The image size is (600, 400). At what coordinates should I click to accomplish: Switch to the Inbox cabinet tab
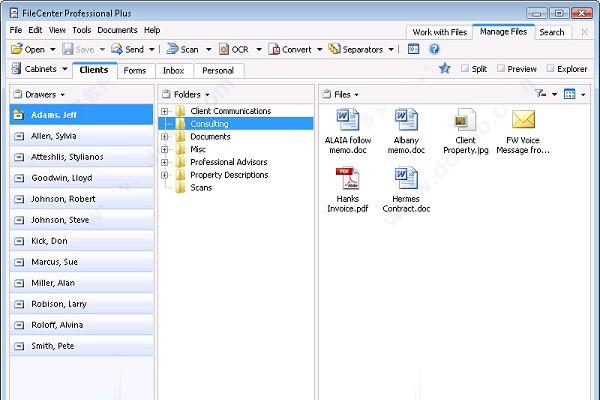[173, 70]
